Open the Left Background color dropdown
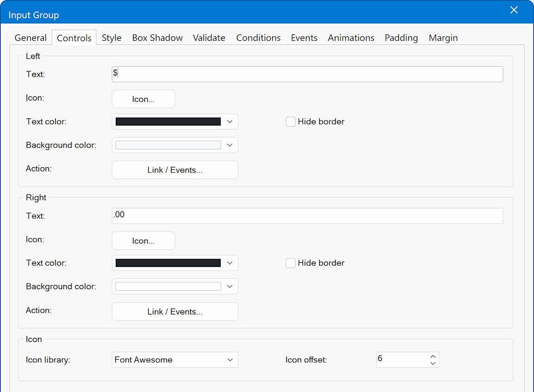This screenshot has height=392, width=534. pos(229,145)
